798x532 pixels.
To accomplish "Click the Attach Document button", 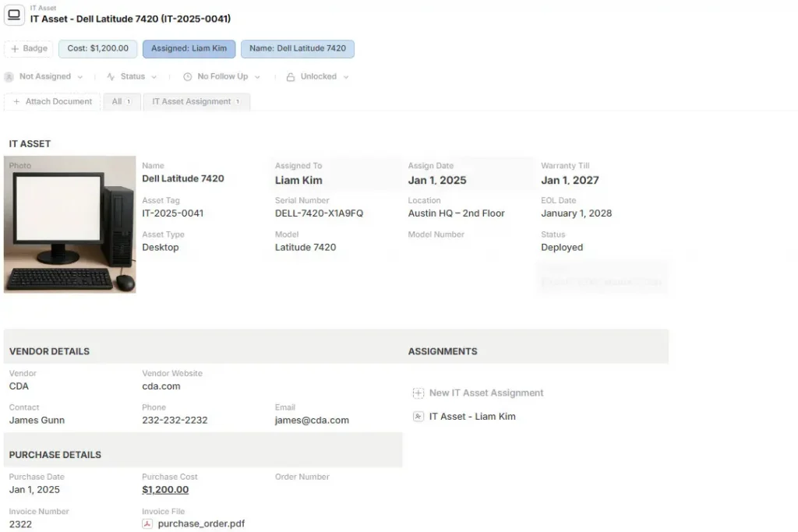I will [52, 101].
